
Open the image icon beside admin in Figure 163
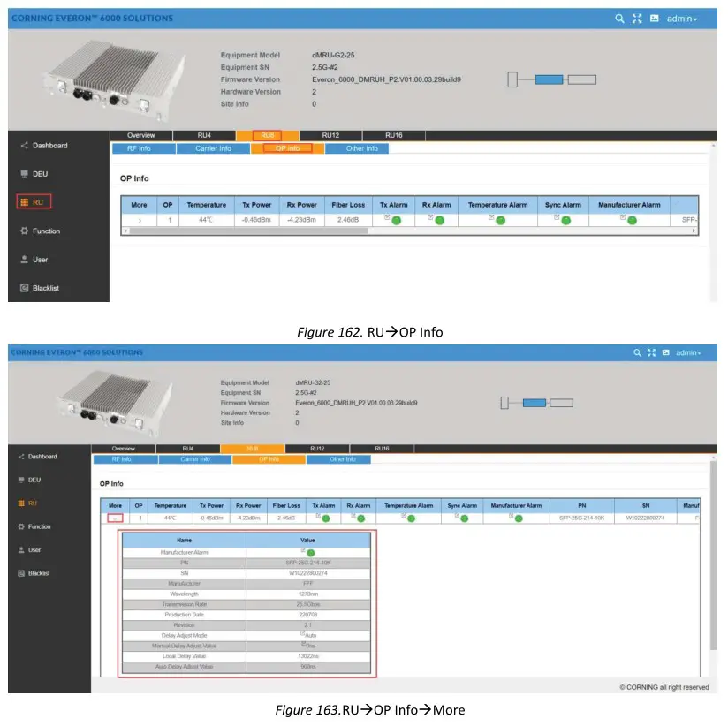pyautogui.click(x=665, y=352)
